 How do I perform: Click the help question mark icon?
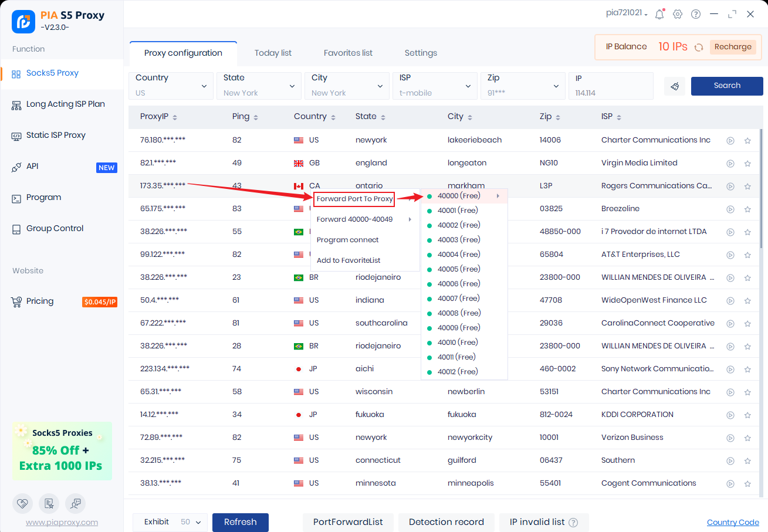pos(696,14)
